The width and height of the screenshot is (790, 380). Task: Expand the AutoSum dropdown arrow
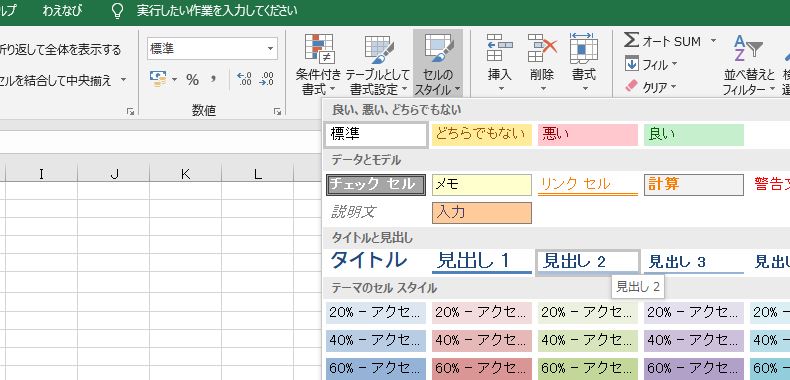click(713, 40)
